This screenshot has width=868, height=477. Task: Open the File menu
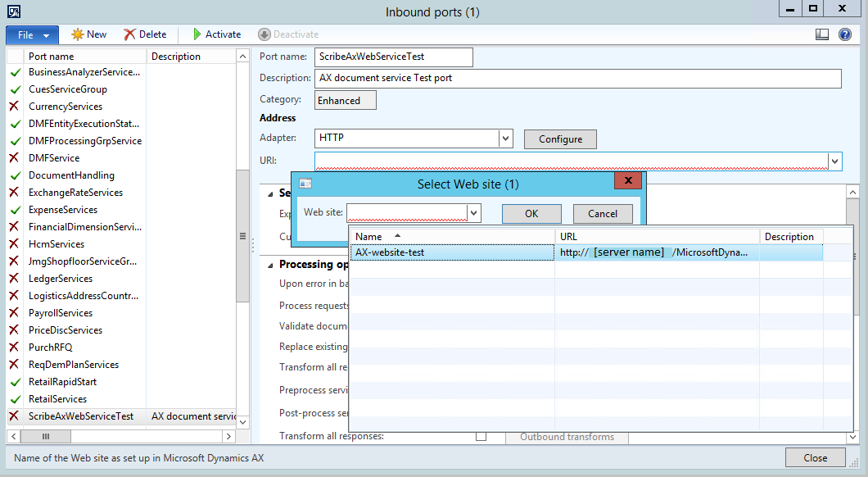[x=32, y=35]
